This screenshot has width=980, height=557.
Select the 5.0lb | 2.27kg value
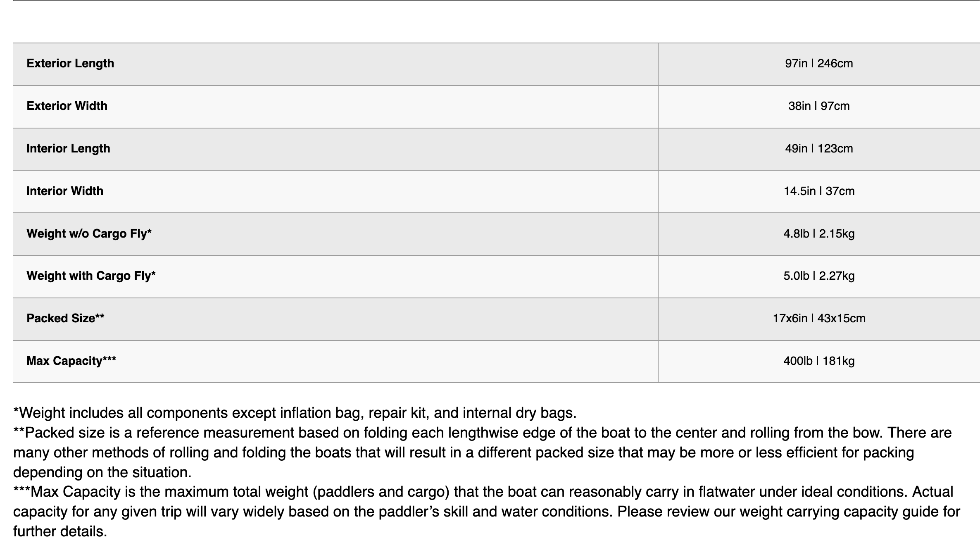pyautogui.click(x=819, y=276)
